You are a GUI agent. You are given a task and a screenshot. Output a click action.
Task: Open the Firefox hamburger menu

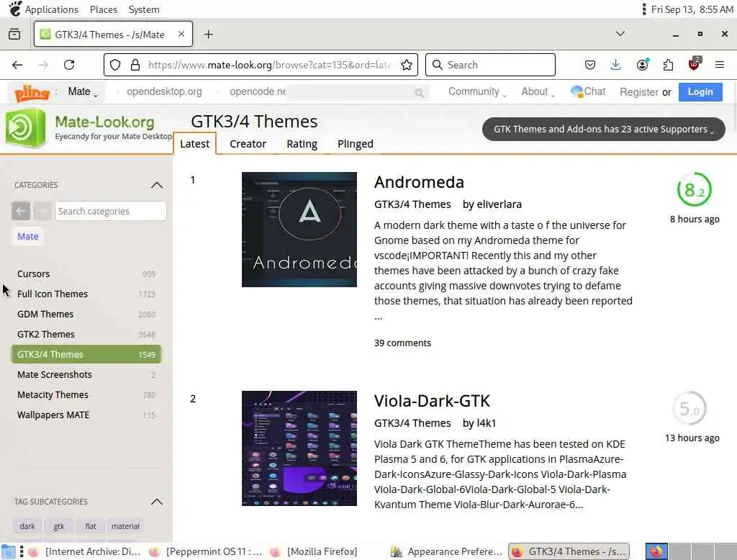720,65
